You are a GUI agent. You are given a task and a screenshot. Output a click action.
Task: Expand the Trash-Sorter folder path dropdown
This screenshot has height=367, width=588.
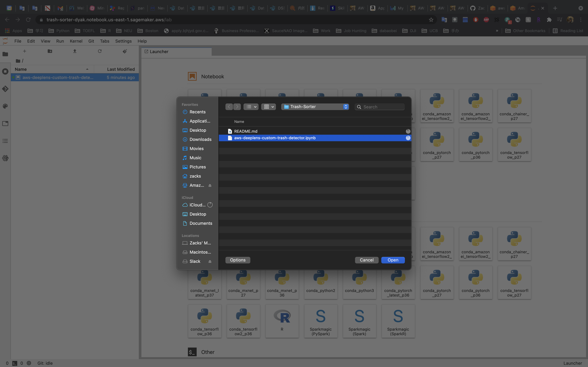(315, 107)
